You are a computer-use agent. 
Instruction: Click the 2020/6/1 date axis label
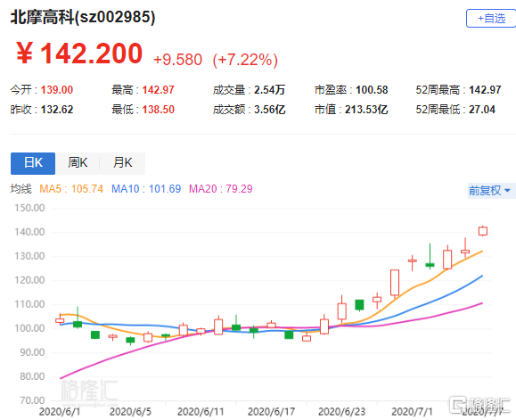click(60, 412)
